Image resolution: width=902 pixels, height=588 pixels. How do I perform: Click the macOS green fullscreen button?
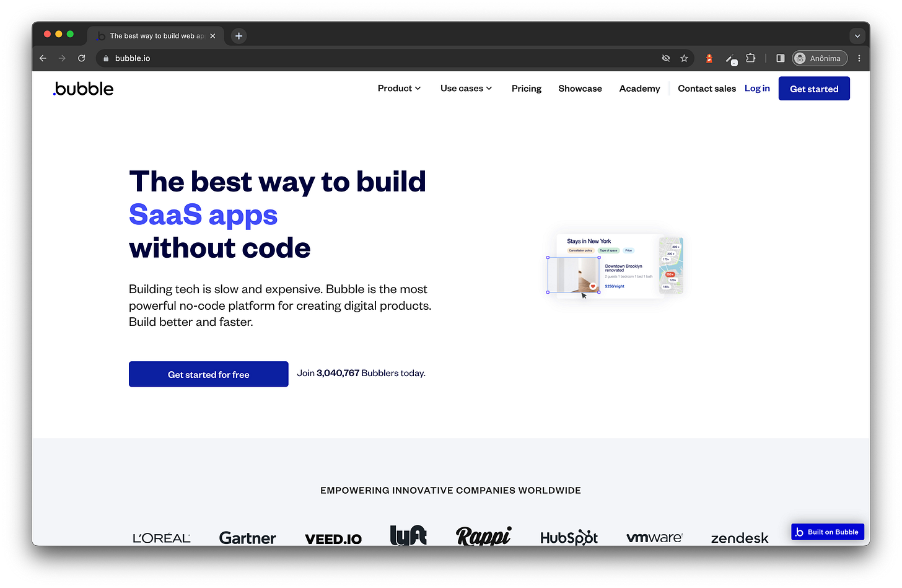click(70, 34)
